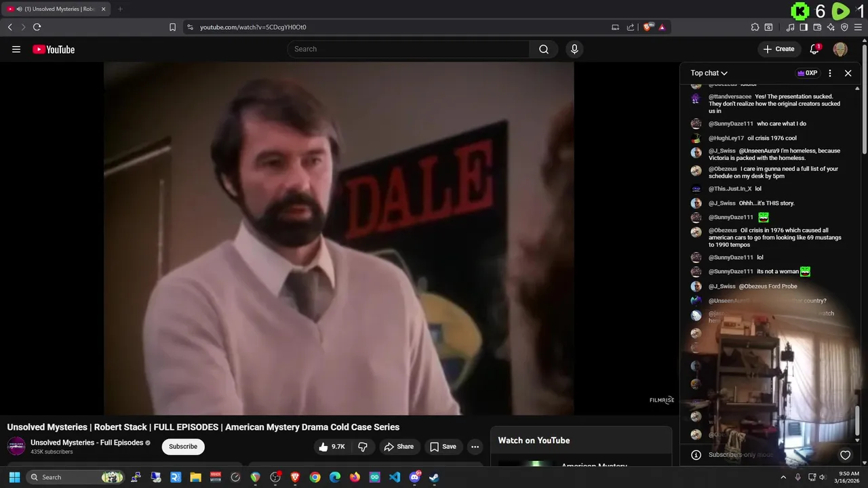Click the YouTube search magnifier button
This screenshot has height=488, width=868.
point(544,49)
